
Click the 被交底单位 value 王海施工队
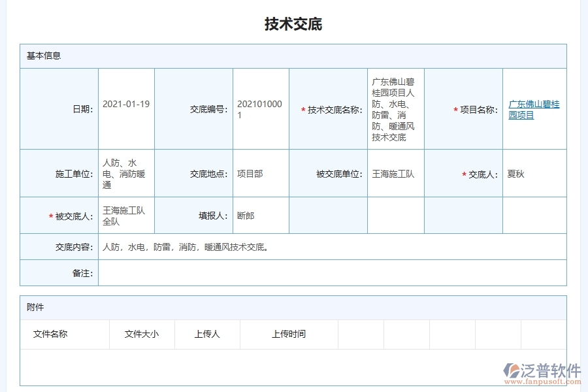tap(395, 173)
